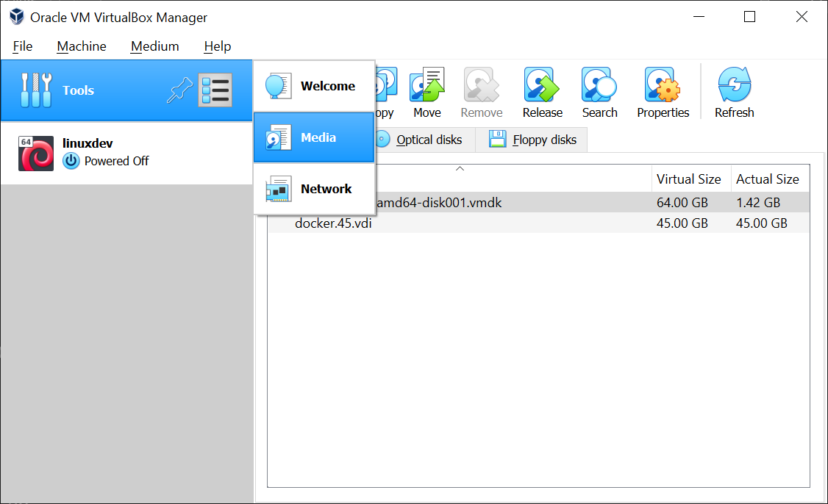The height and width of the screenshot is (504, 828).
Task: Open the Help menu
Action: (x=217, y=46)
